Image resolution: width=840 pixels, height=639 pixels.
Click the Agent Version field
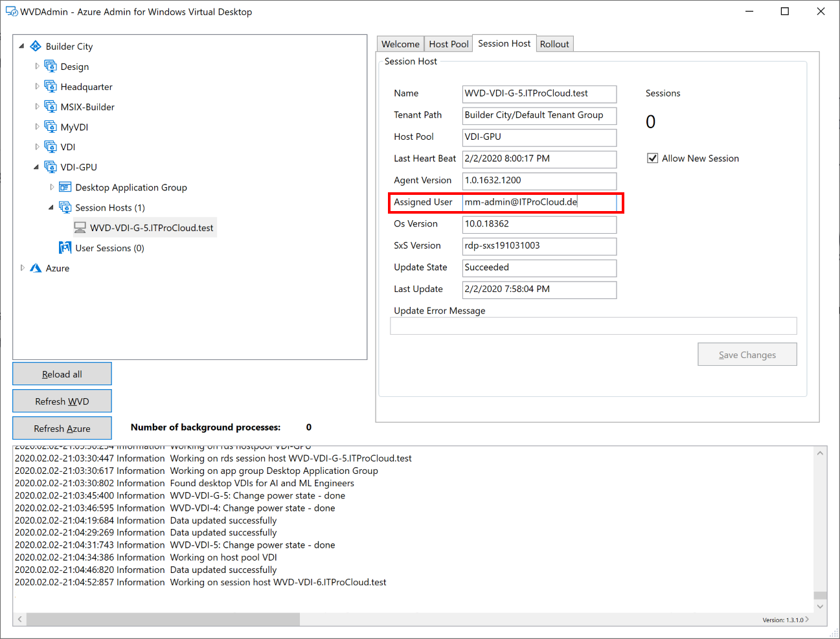pyautogui.click(x=539, y=181)
